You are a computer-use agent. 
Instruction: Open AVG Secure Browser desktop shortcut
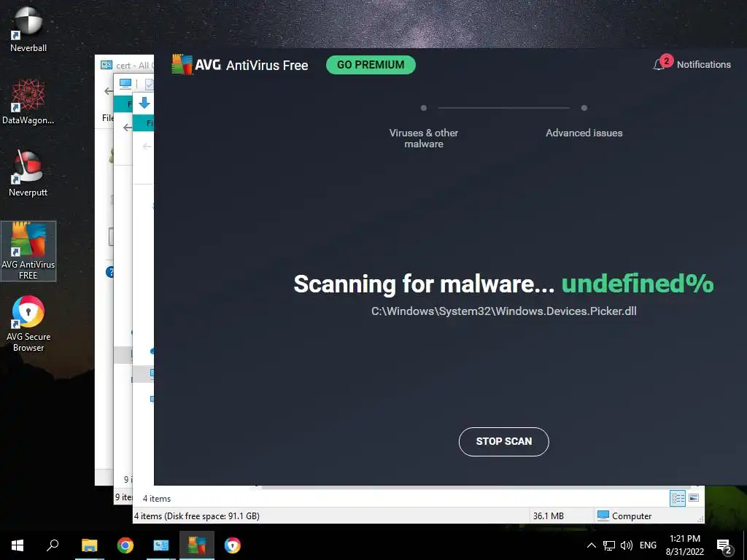coord(28,324)
